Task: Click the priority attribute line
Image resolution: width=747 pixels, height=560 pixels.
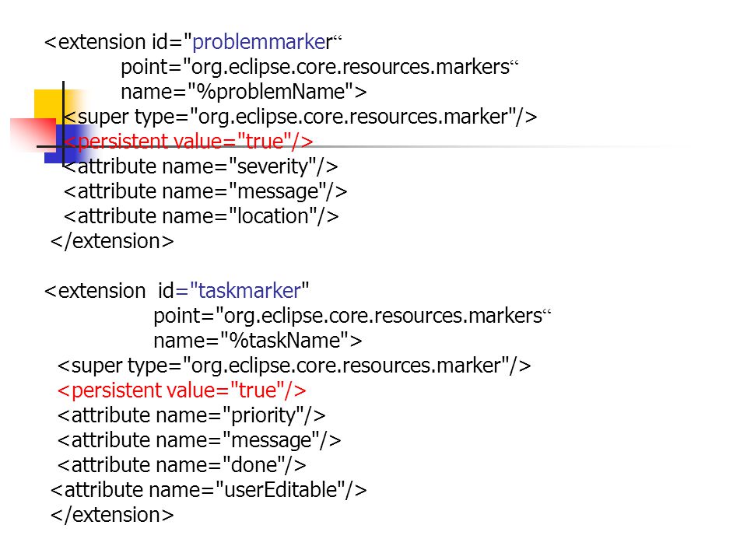Action: point(191,415)
